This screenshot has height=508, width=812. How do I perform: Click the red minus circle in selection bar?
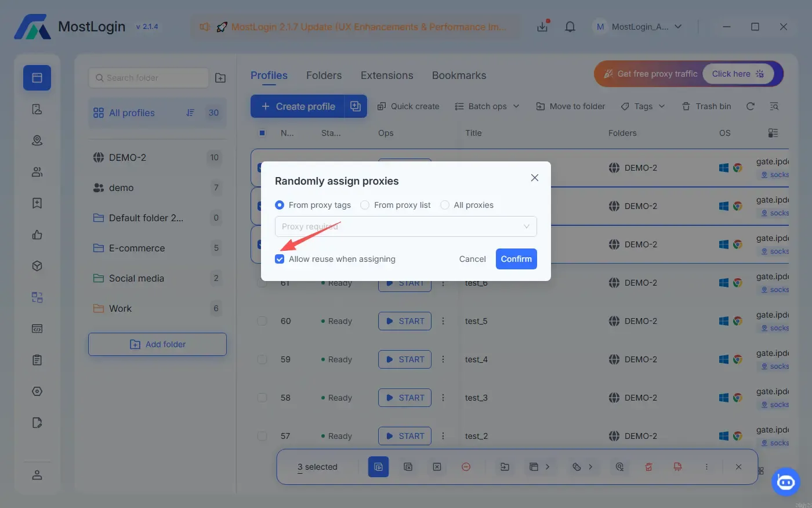[466, 467]
